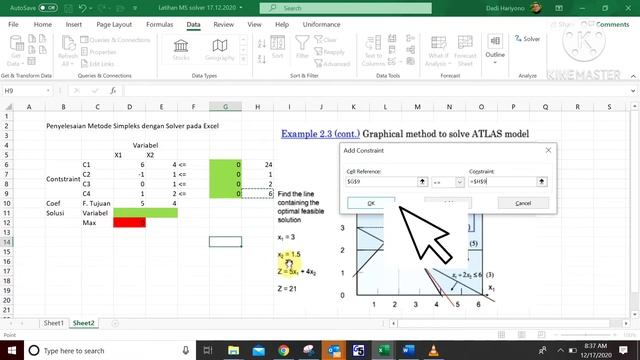Select the Sheet2 tab
This screenshot has width=640, height=360.
click(83, 323)
